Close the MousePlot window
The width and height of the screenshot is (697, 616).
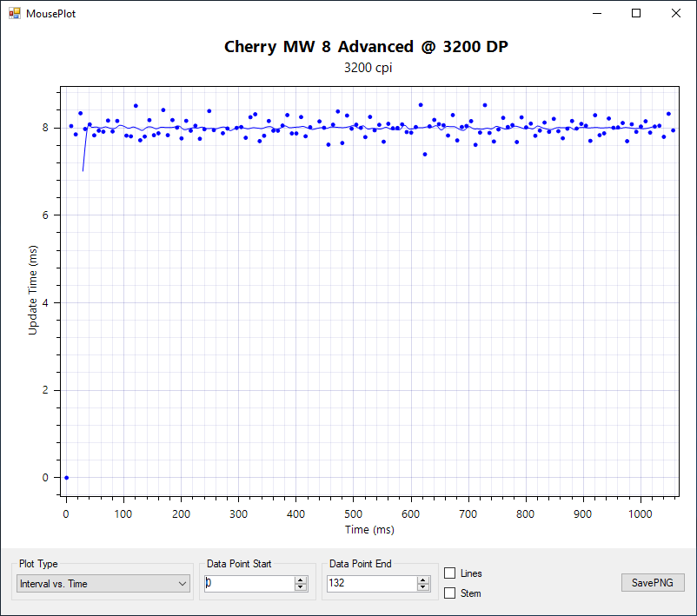pos(675,13)
